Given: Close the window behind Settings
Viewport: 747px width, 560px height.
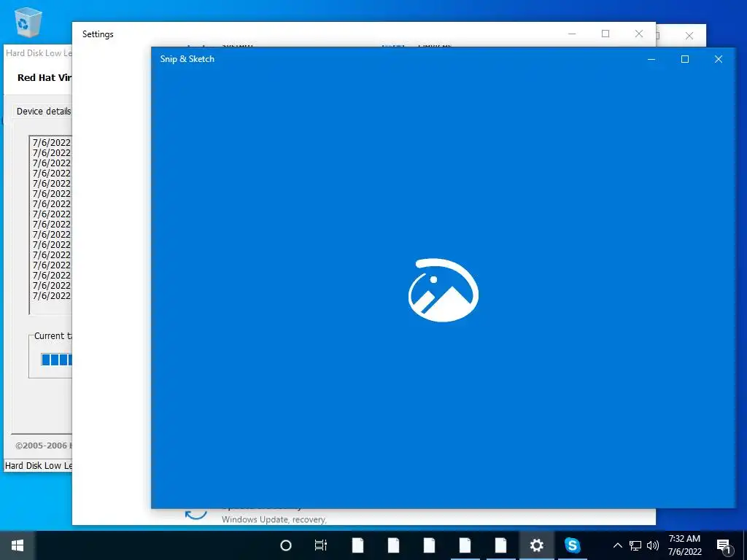Looking at the screenshot, I should (689, 36).
